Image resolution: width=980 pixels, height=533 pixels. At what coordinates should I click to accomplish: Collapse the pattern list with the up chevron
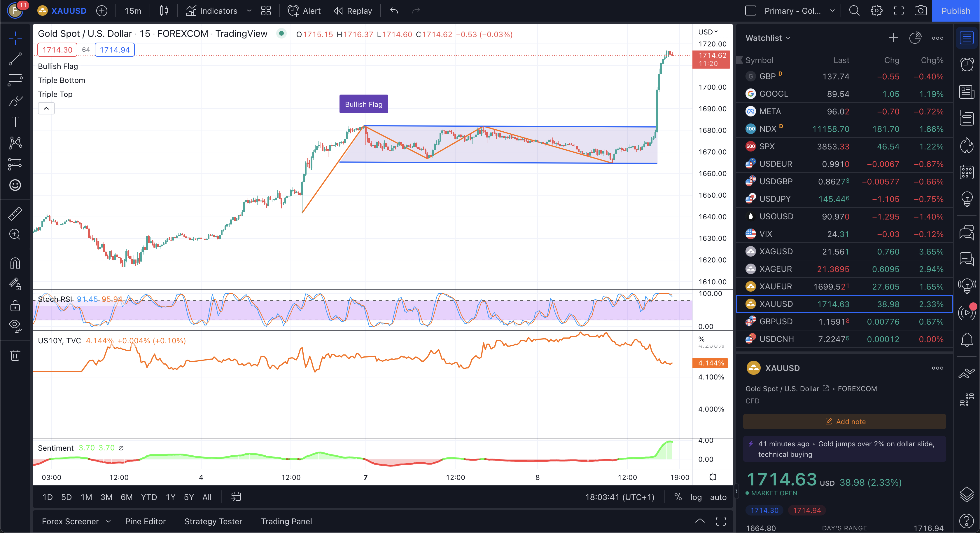click(x=46, y=108)
